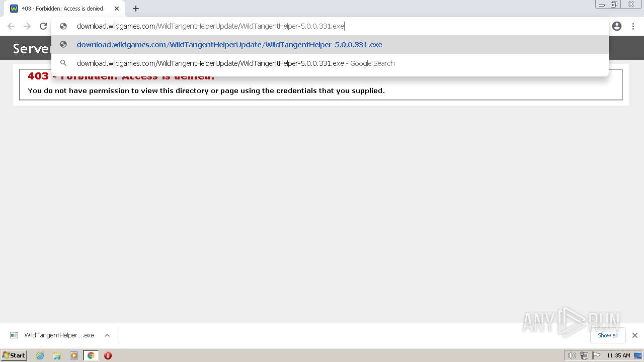The width and height of the screenshot is (644, 362).
Task: Click the network tray icon
Action: tap(584, 355)
